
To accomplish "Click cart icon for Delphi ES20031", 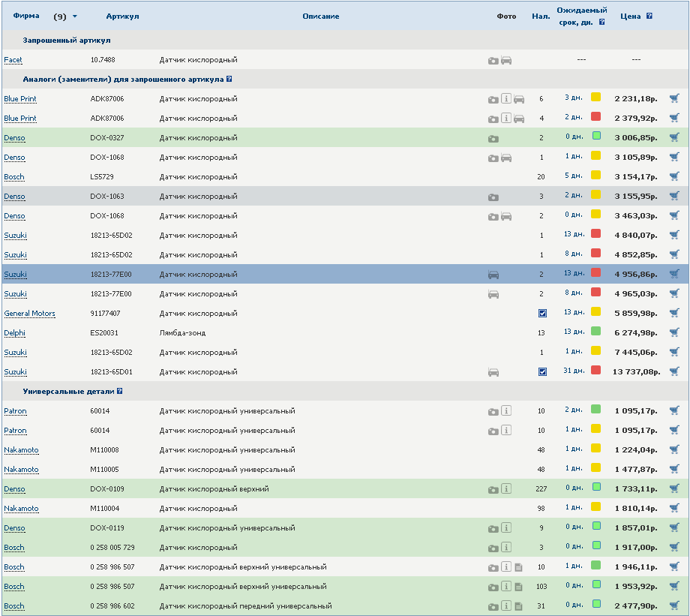I will click(x=673, y=332).
